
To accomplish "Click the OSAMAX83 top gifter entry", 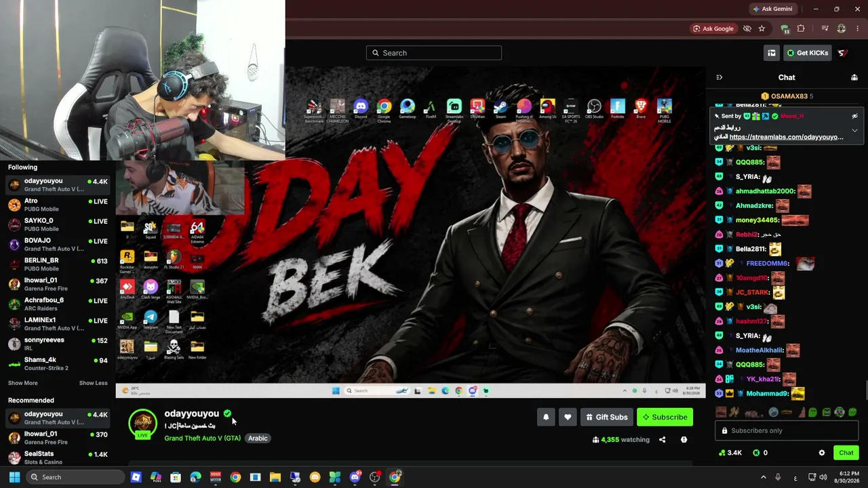I will [x=787, y=96].
